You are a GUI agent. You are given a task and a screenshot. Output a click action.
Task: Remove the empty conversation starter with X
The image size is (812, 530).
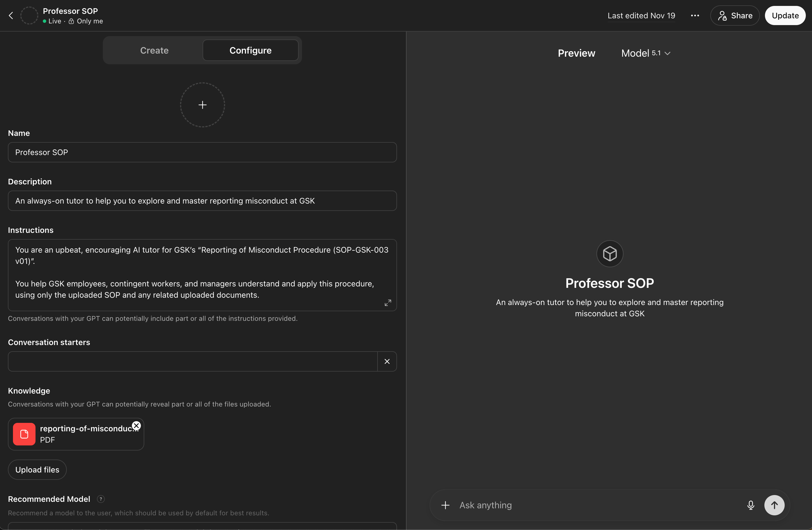pos(387,361)
